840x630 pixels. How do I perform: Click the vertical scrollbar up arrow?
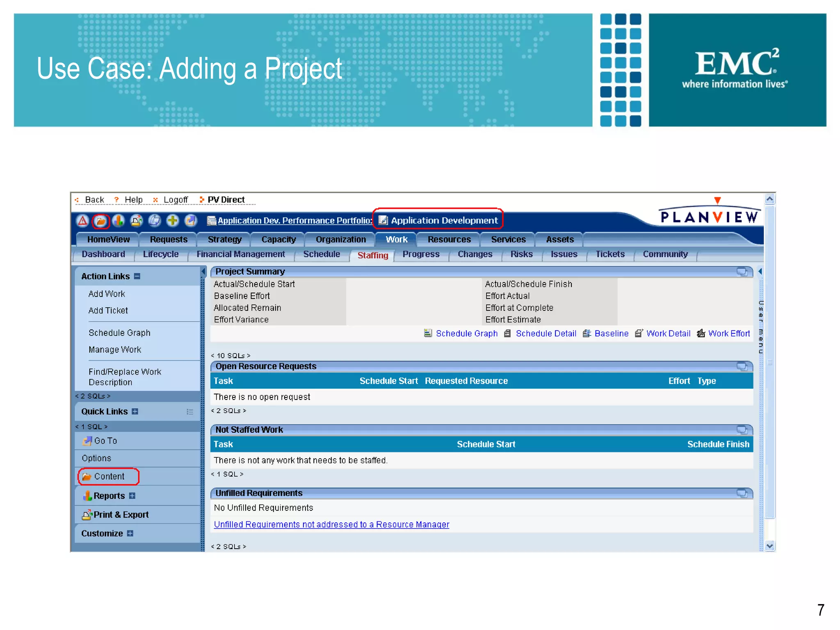pyautogui.click(x=770, y=199)
